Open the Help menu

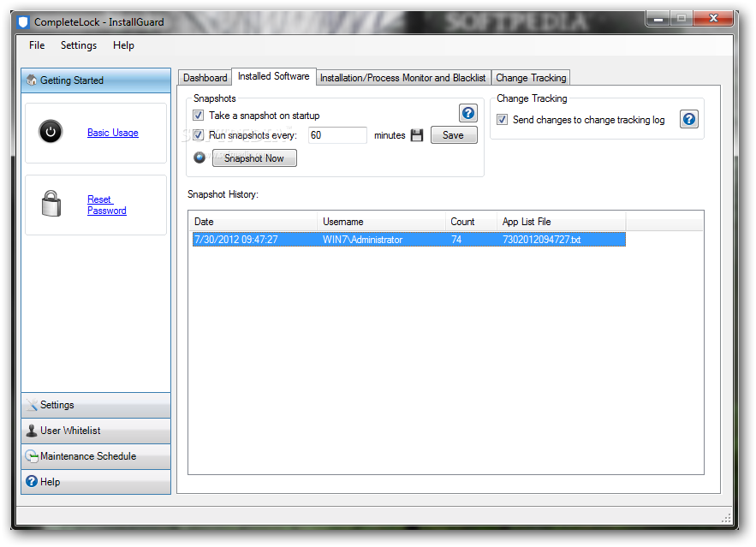123,45
